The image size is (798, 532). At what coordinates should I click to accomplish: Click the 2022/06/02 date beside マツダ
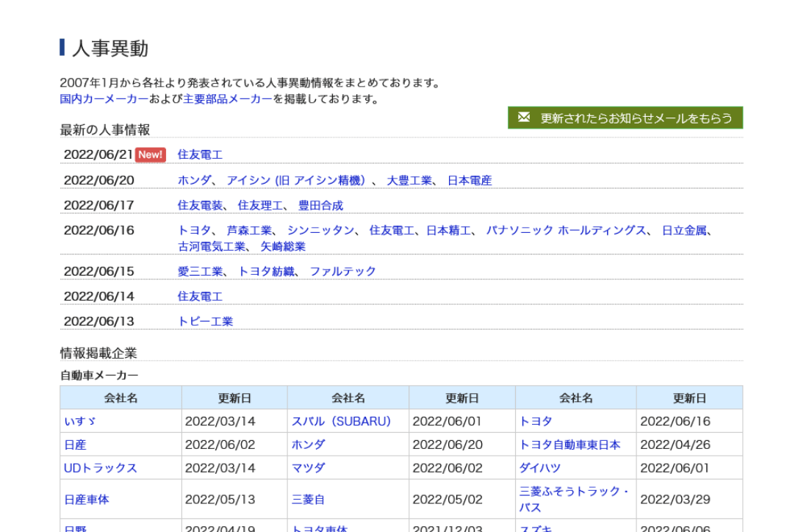(x=447, y=468)
